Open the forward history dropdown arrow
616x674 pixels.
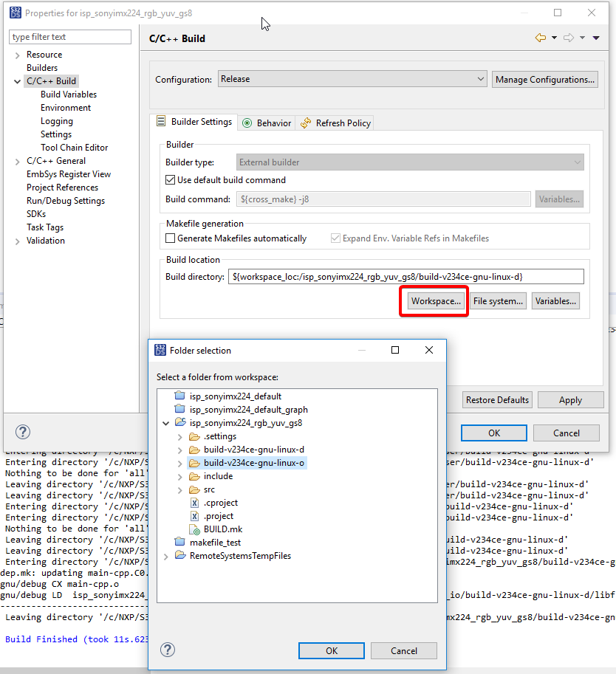tap(582, 38)
